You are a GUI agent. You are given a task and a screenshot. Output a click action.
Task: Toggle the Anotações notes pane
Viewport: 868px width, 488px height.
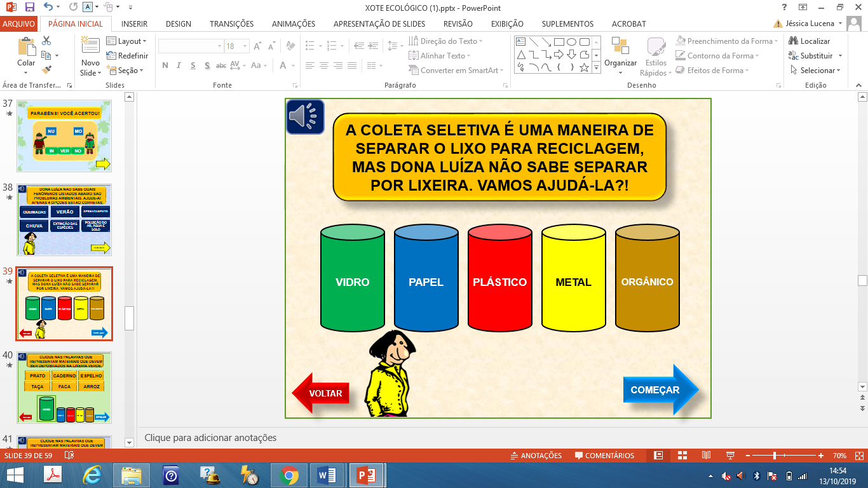536,456
